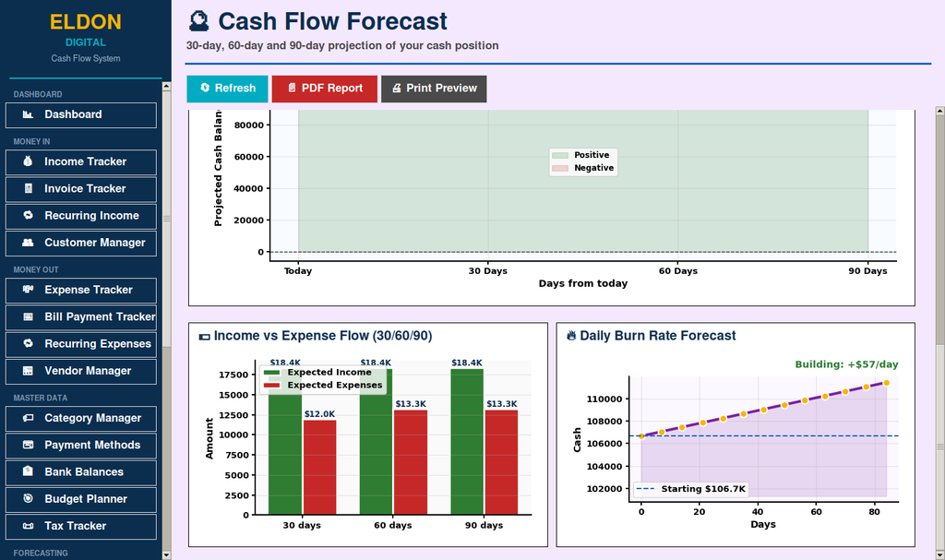Click the Customer Manager people icon

coord(28,243)
